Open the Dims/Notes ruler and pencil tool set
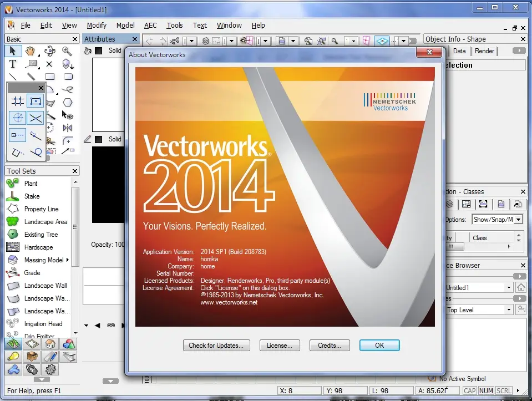This screenshot has height=401, width=532. coord(50,357)
